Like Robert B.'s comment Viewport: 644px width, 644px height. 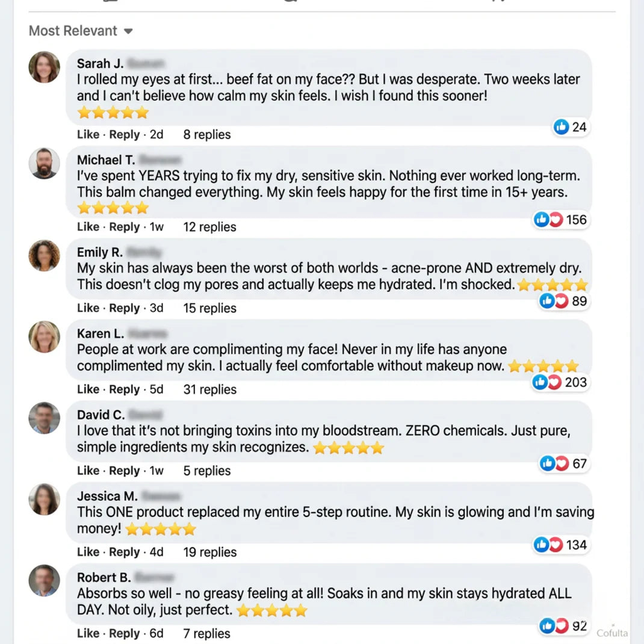point(88,633)
